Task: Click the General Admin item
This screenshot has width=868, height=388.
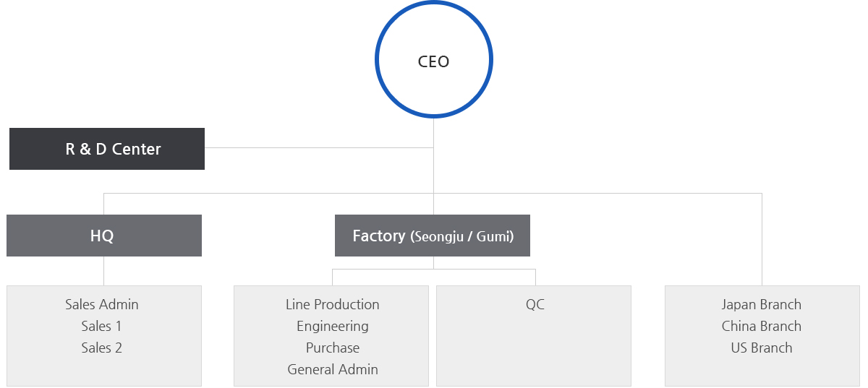Action: (333, 369)
